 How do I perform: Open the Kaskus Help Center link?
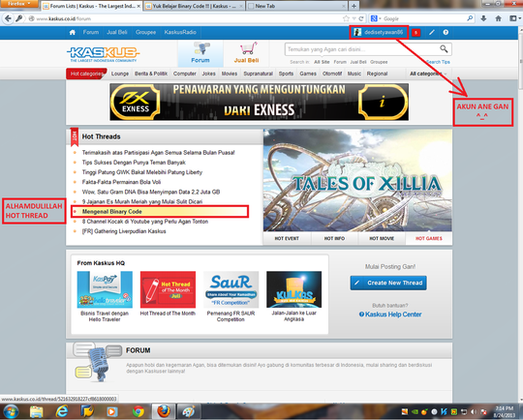[390, 315]
